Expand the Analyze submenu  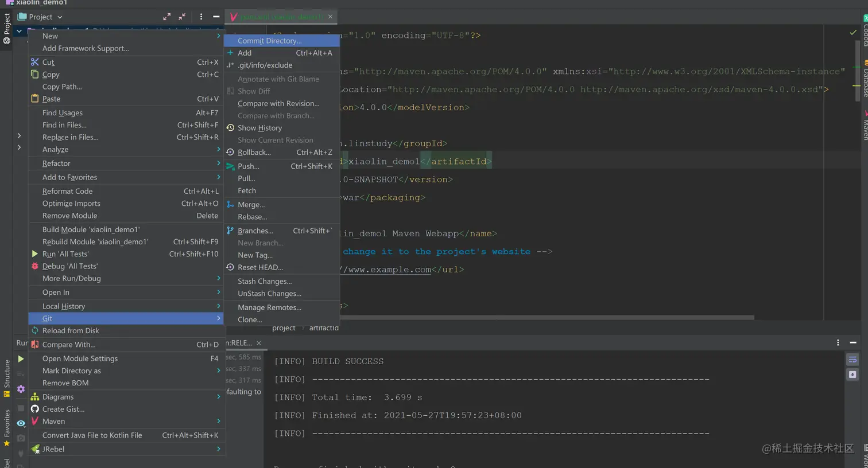(x=126, y=149)
